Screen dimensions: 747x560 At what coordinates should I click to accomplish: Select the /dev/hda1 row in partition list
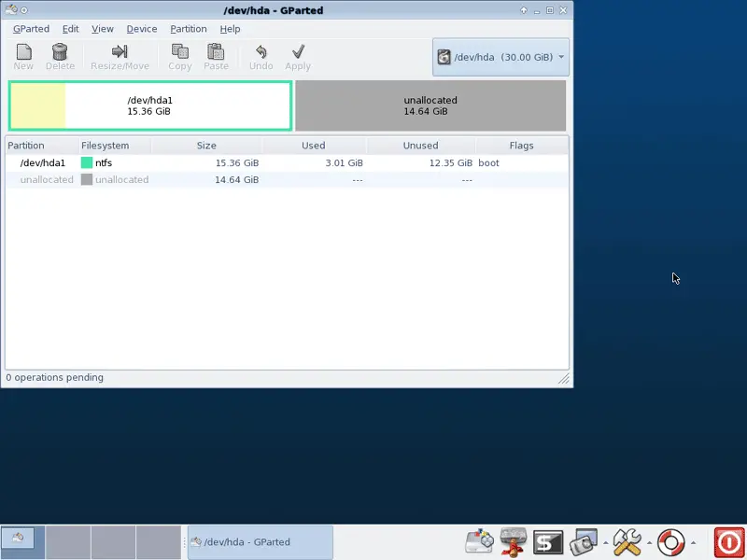pyautogui.click(x=288, y=162)
